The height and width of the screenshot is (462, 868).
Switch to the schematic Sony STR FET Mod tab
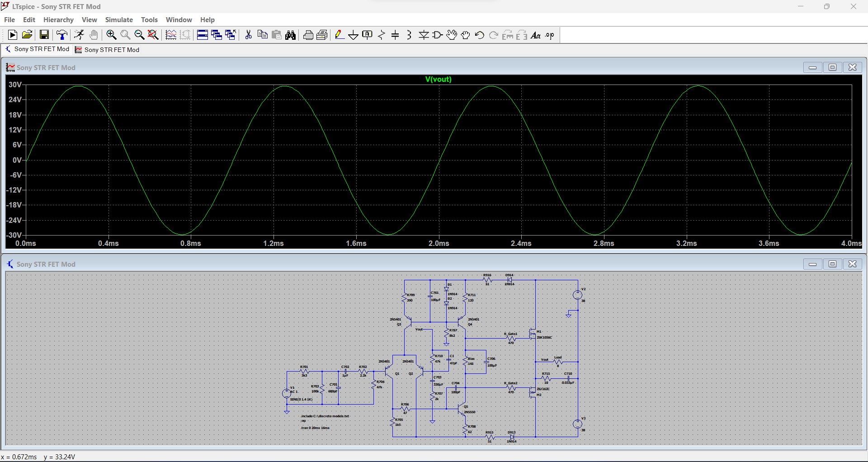38,49
